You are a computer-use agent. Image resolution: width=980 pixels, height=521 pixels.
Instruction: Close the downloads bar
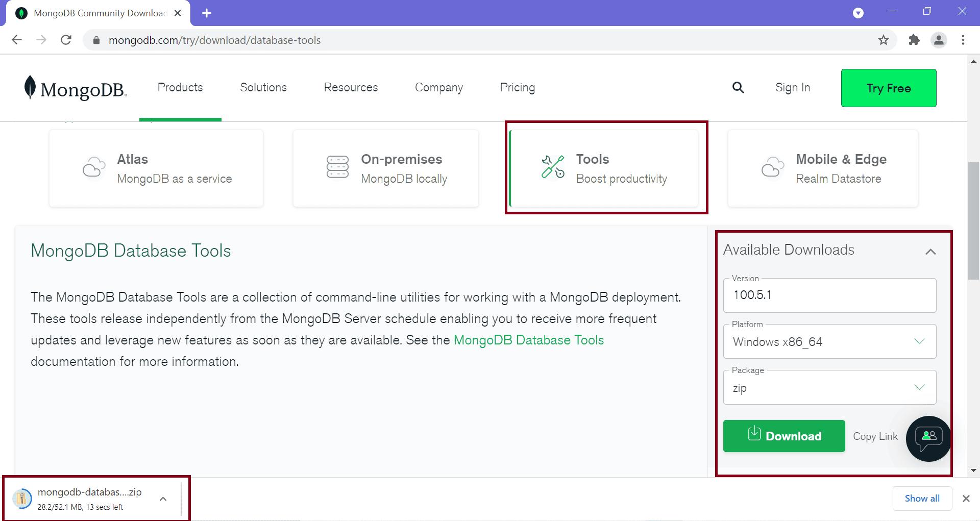pos(966,499)
